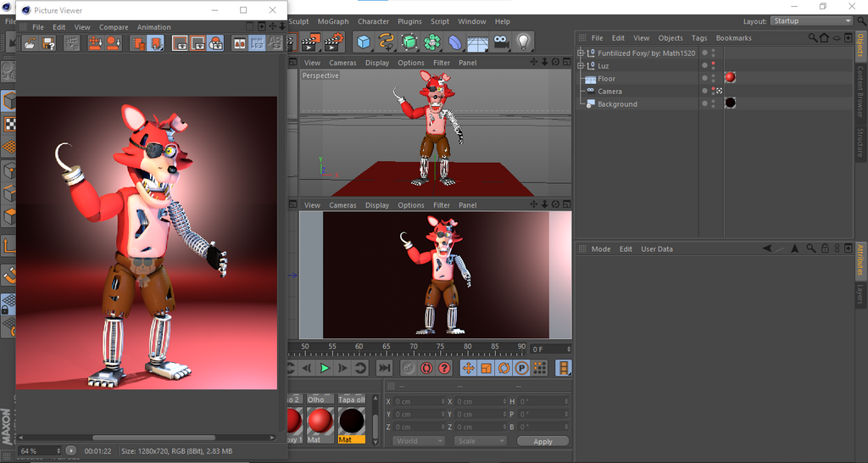Click Record Active Objects keyframe button
Screen dimensions: 868x463
(408, 368)
